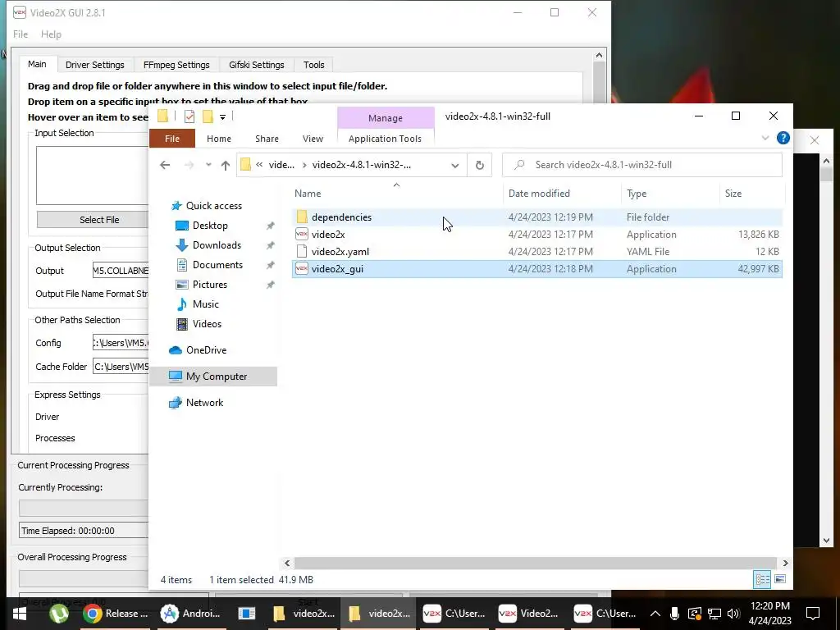
Task: Open Recent locations dropdown arrow
Action: click(x=208, y=165)
